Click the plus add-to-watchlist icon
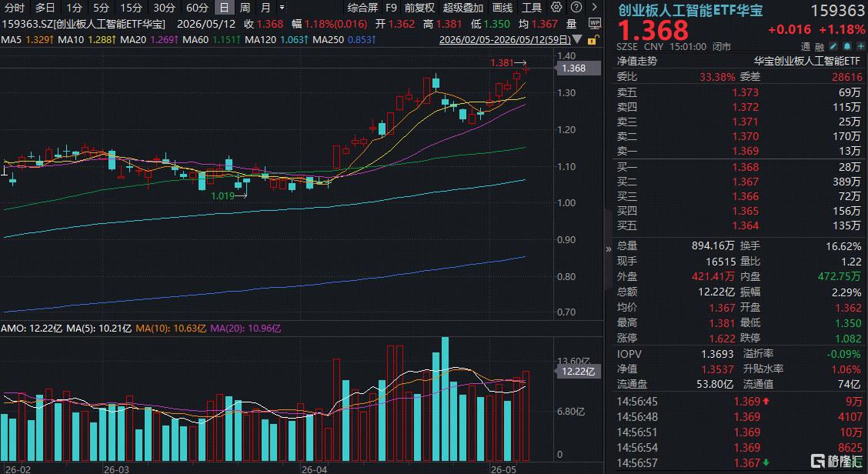This screenshot has height=474, width=868. (x=860, y=47)
